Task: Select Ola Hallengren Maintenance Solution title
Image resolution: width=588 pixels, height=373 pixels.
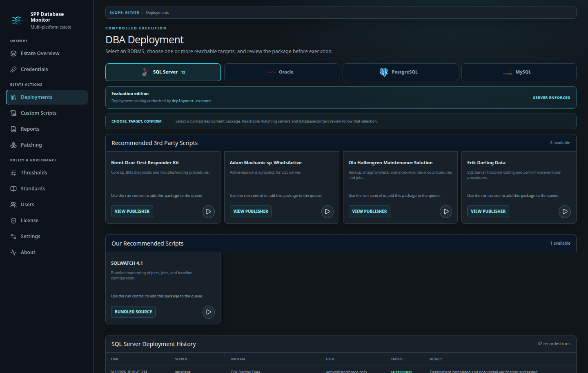Action: [390, 163]
